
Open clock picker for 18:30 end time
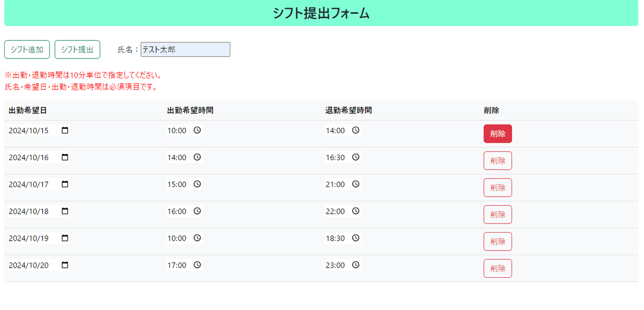(355, 238)
